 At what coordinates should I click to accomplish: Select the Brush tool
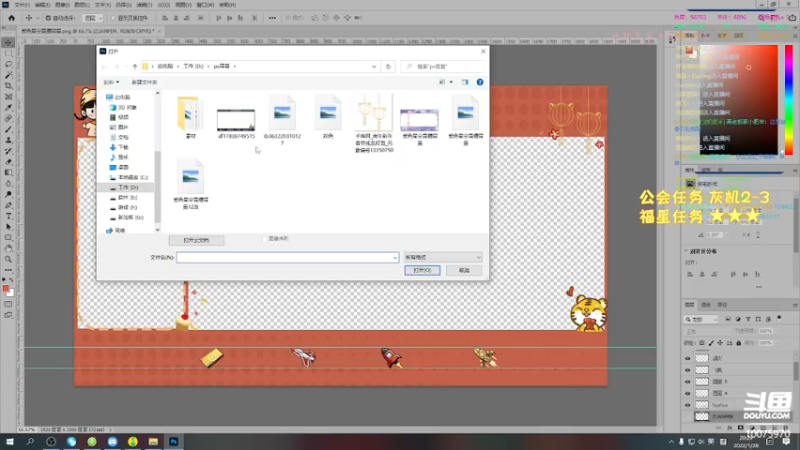pyautogui.click(x=8, y=129)
